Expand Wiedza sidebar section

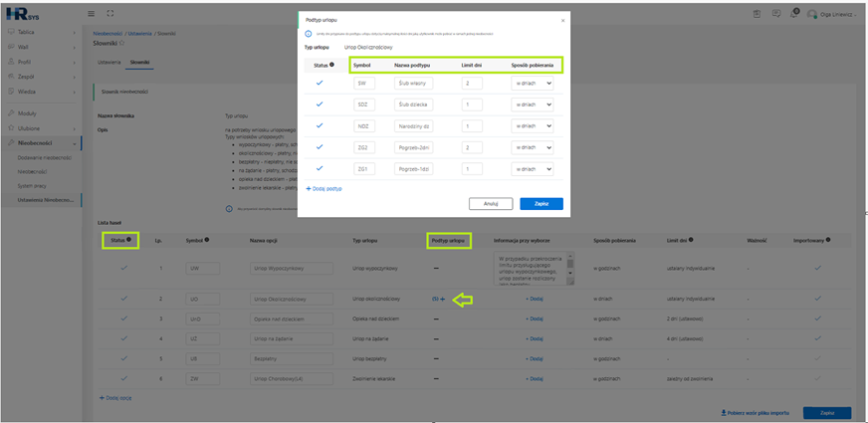click(42, 92)
